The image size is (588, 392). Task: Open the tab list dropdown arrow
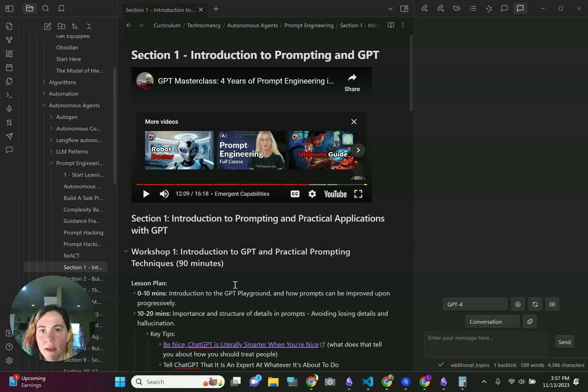click(390, 9)
